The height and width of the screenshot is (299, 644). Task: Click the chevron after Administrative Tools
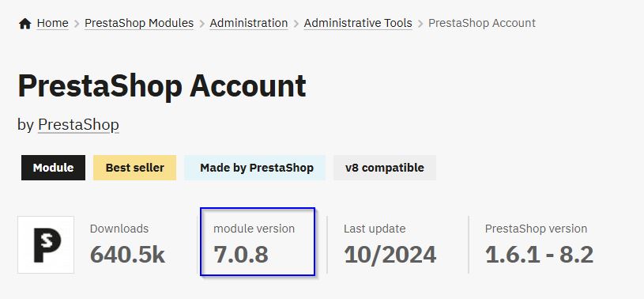pyautogui.click(x=420, y=24)
